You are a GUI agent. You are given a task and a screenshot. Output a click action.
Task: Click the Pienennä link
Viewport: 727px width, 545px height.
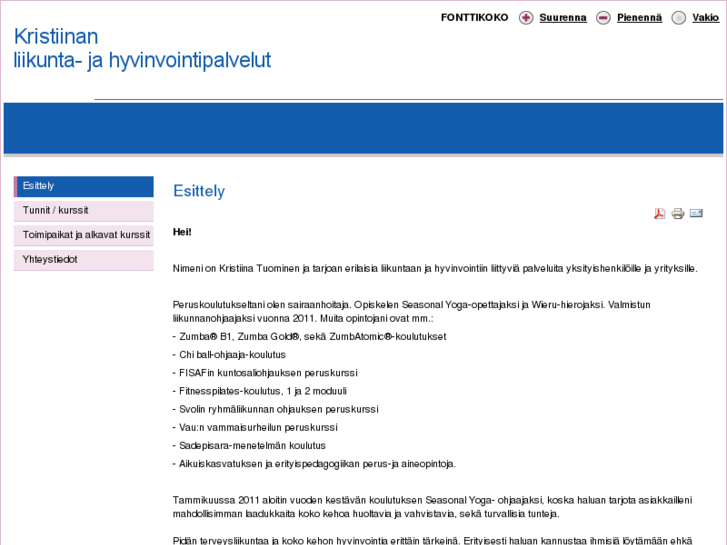pyautogui.click(x=639, y=18)
